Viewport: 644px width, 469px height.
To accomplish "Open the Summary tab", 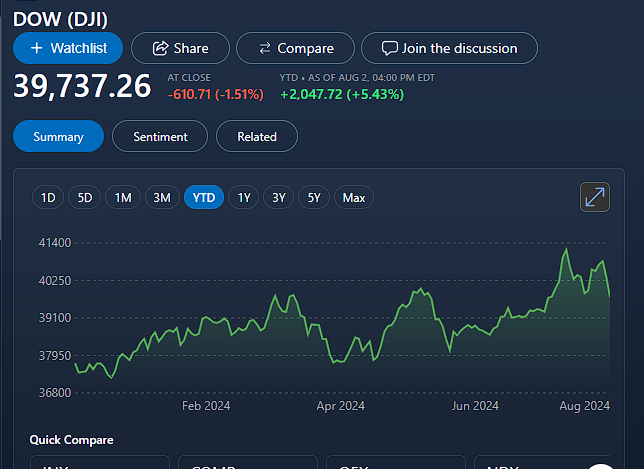I will [x=58, y=136].
